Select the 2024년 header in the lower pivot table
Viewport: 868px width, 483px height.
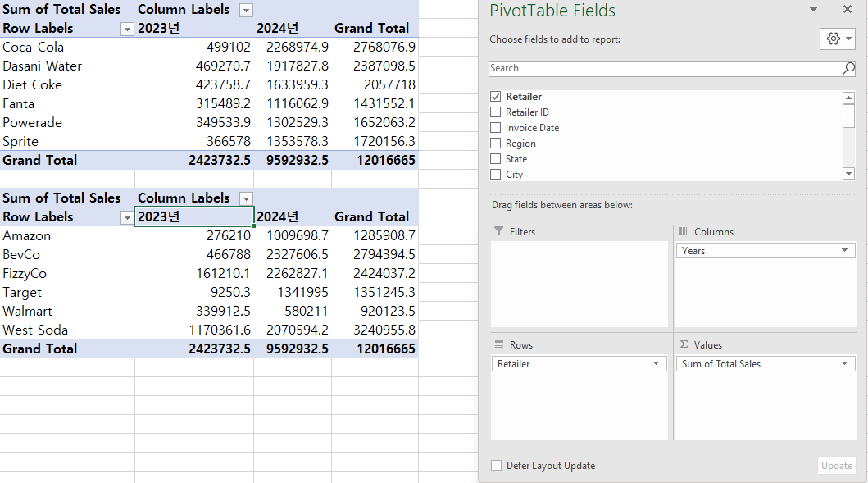coord(293,216)
